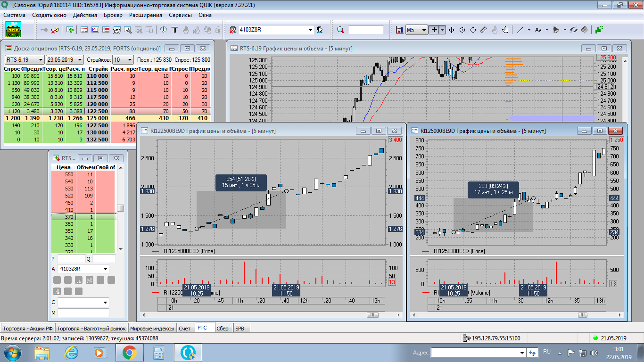The width and height of the screenshot is (644, 362).
Task: Click the person icon beside the account dropdown
Action: coord(320,30)
